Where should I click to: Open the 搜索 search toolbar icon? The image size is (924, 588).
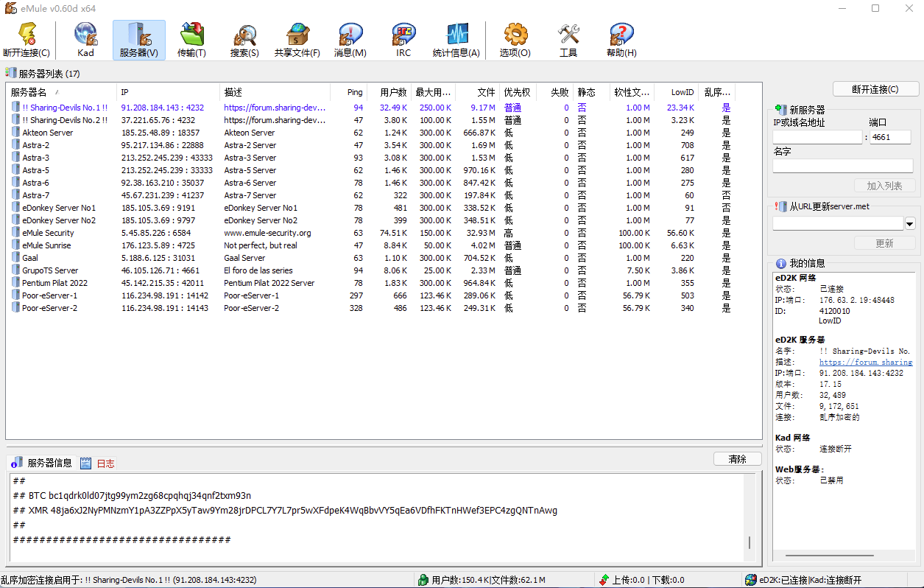[x=244, y=40]
